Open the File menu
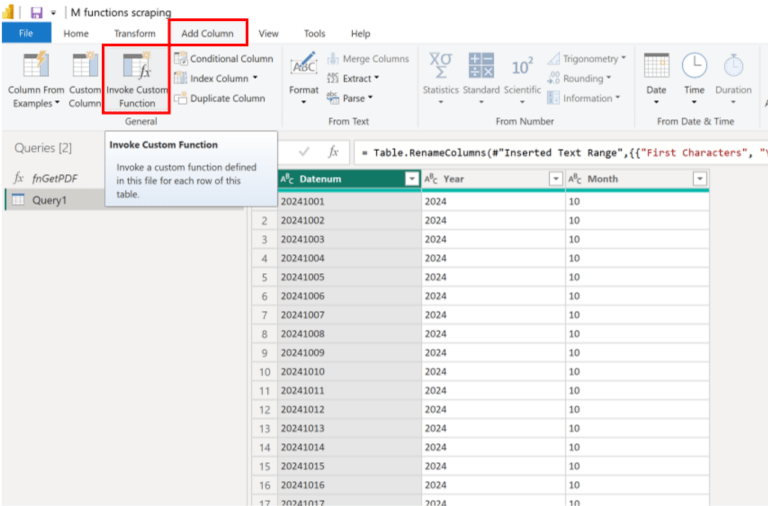 (x=26, y=34)
